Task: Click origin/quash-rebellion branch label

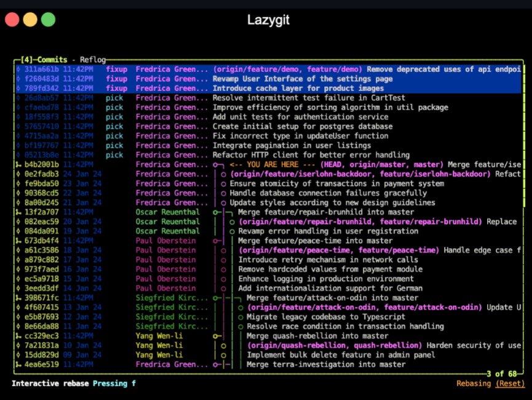Action: (x=335, y=345)
